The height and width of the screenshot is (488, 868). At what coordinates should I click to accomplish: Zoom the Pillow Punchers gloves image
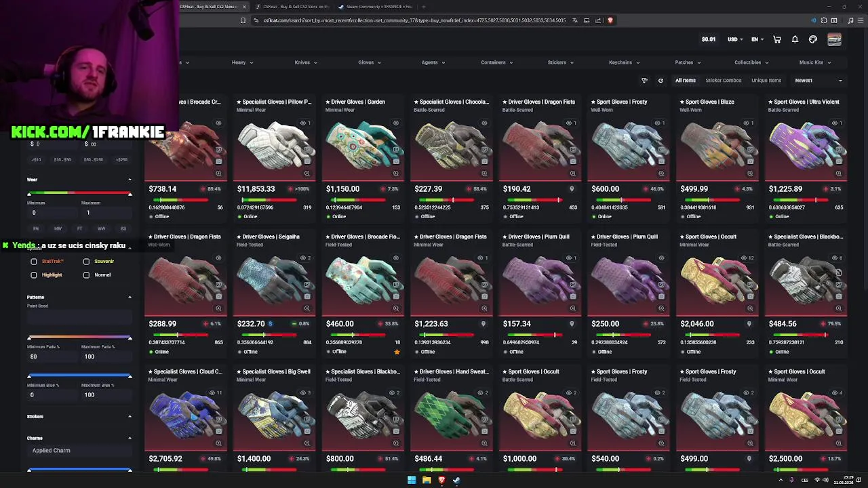[307, 174]
